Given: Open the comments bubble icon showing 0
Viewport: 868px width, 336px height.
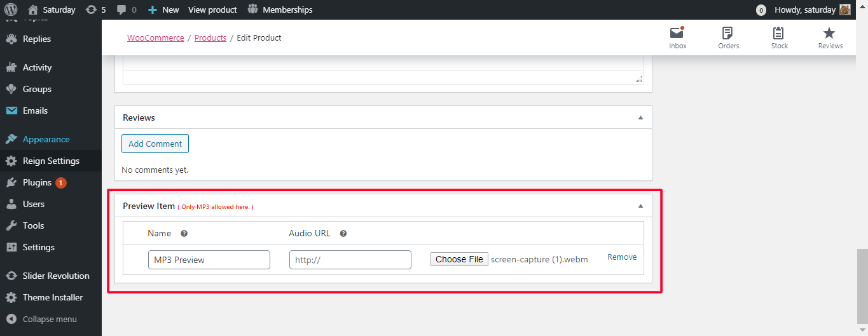Looking at the screenshot, I should pyautogui.click(x=127, y=10).
